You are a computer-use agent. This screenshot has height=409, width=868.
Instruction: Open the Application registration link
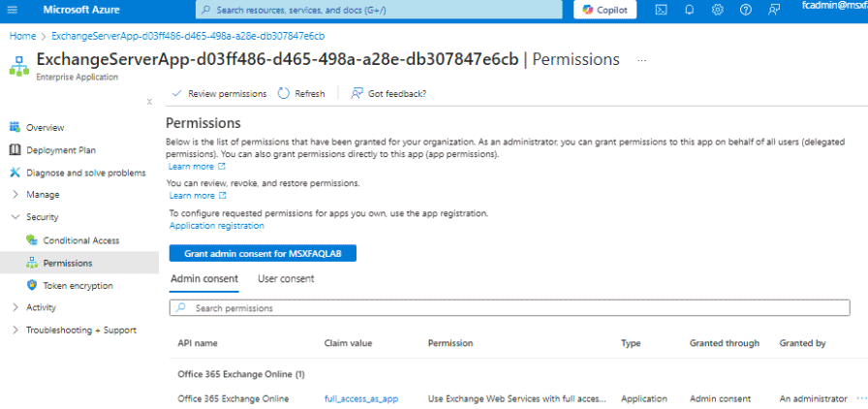tap(216, 226)
